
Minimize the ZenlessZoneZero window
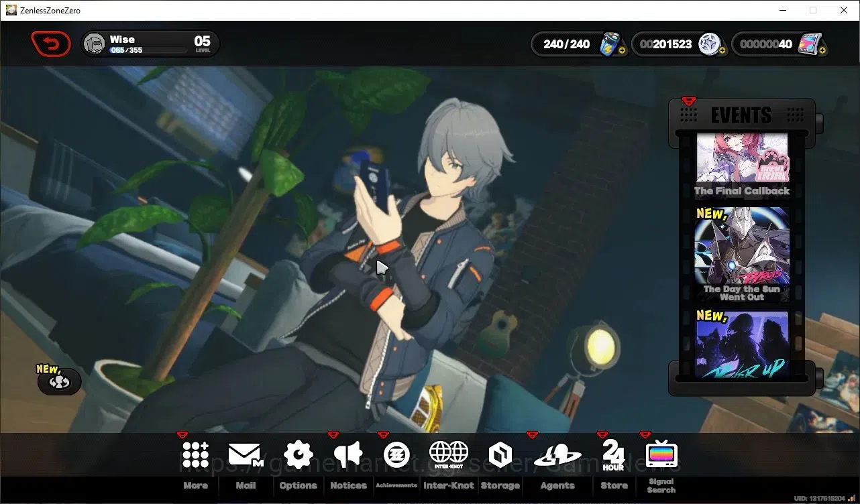[782, 10]
